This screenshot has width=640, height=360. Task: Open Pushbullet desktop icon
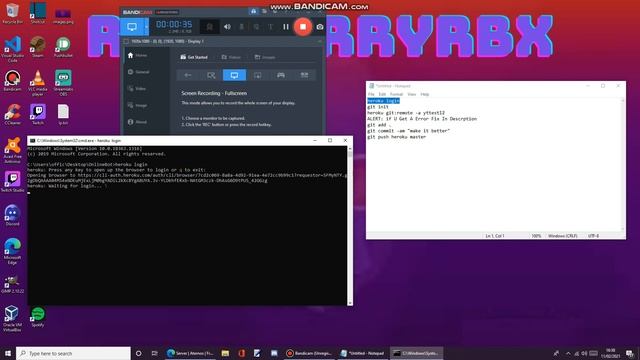(63, 47)
